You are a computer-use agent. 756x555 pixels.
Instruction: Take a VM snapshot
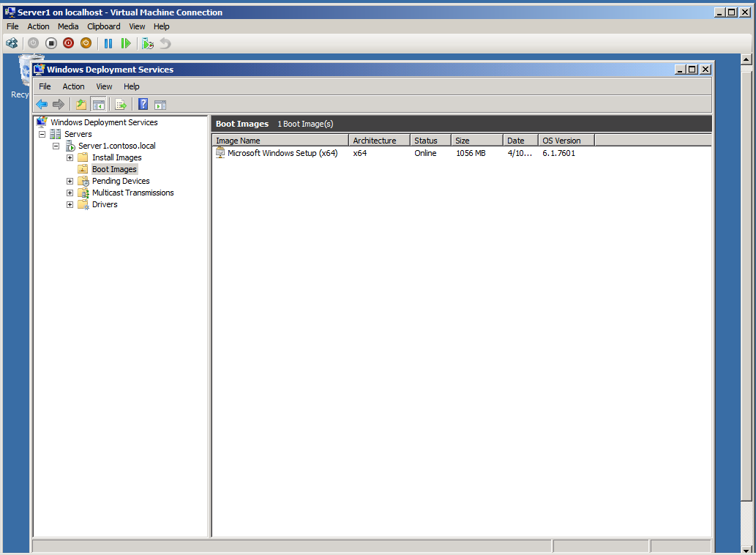148,43
